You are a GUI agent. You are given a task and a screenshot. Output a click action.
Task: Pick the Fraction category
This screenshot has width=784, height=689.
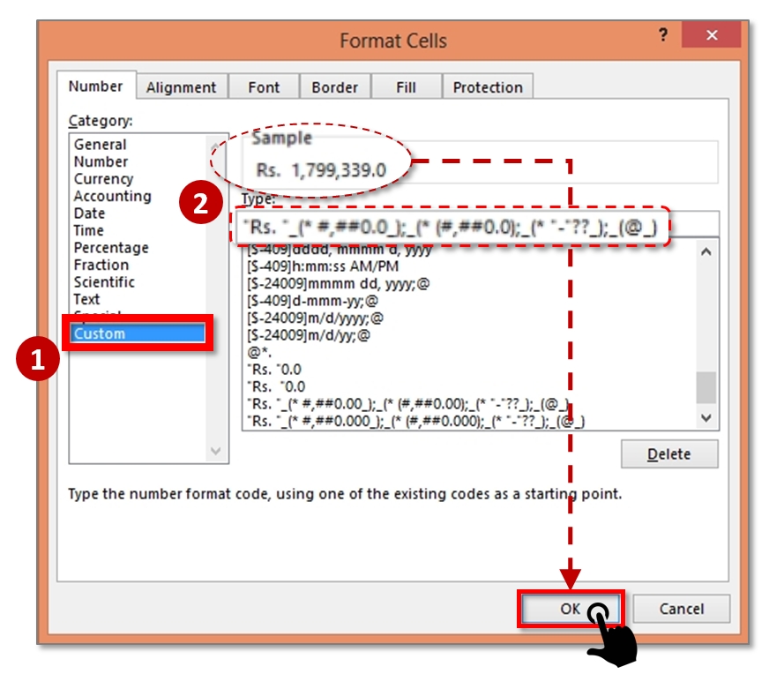(104, 265)
